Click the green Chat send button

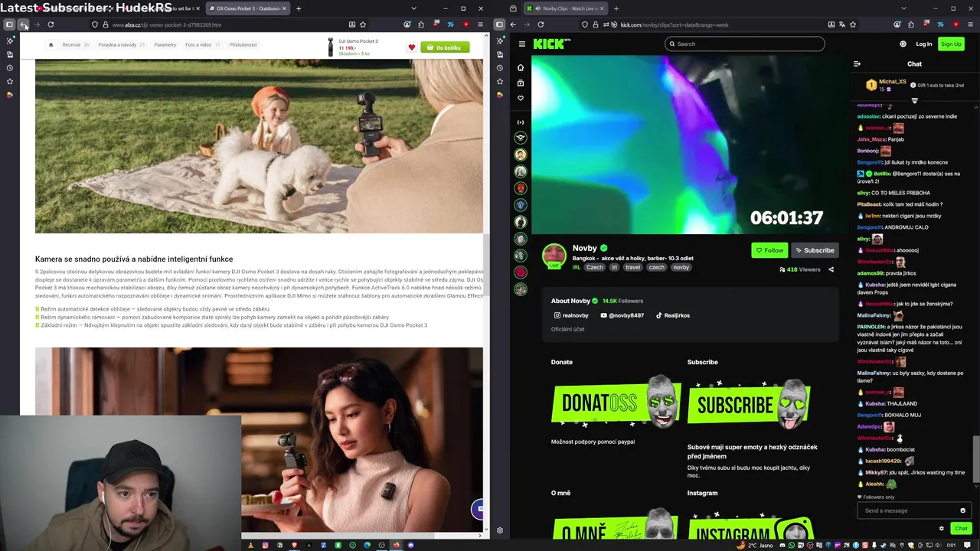(x=961, y=528)
